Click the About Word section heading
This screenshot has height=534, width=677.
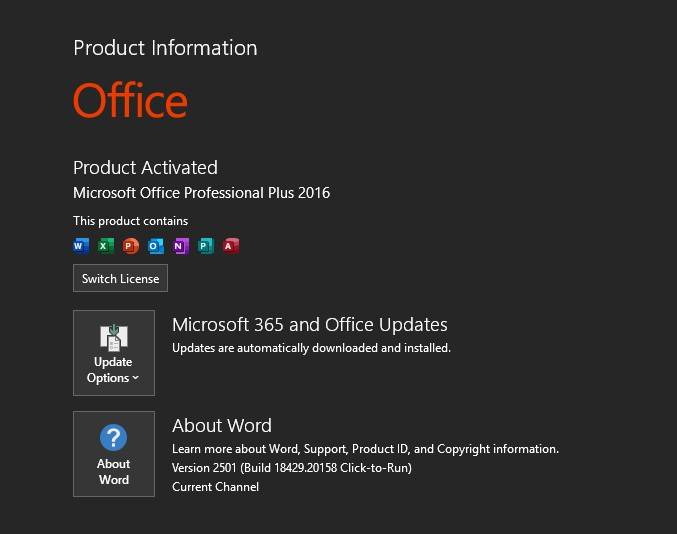coord(221,426)
